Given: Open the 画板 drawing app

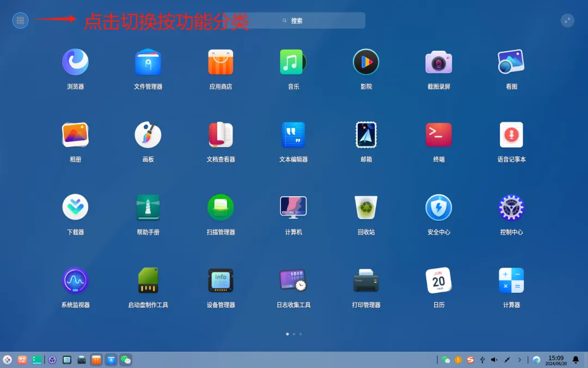Looking at the screenshot, I should 148,135.
